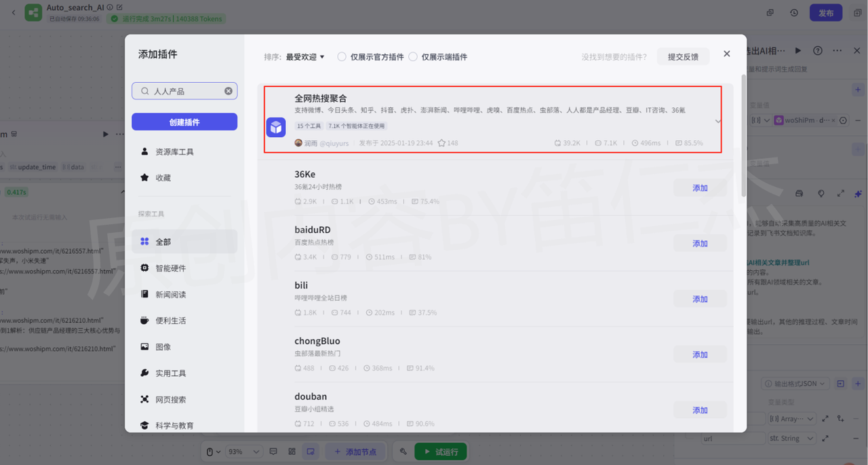Select the 图像 category
Image resolution: width=868 pixels, height=465 pixels.
184,347
